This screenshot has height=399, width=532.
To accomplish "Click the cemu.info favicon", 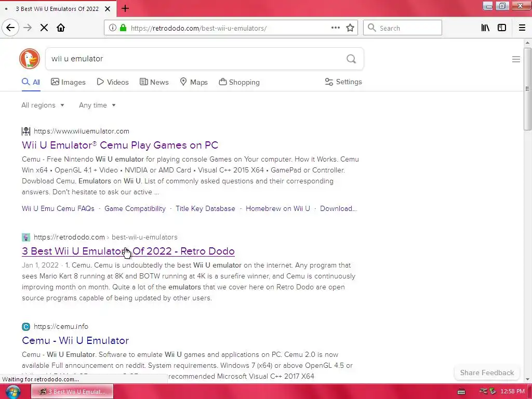I will (x=26, y=326).
